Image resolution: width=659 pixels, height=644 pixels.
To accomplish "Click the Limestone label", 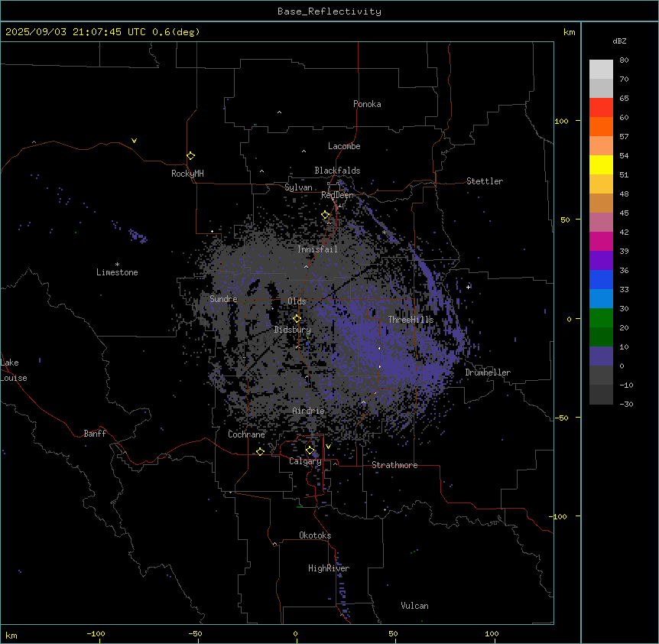I will (117, 272).
